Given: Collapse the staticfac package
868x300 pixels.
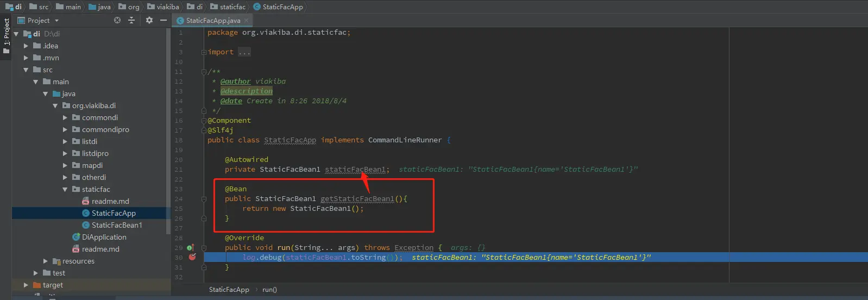Looking at the screenshot, I should click(x=65, y=189).
